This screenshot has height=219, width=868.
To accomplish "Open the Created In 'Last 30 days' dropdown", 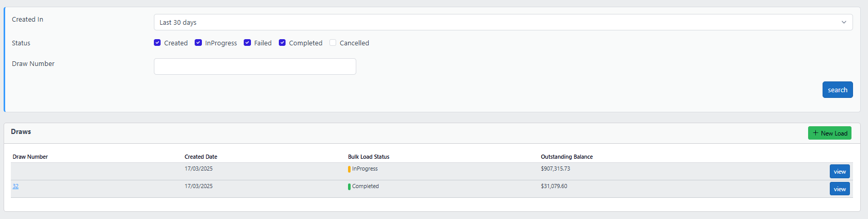I will (x=503, y=22).
